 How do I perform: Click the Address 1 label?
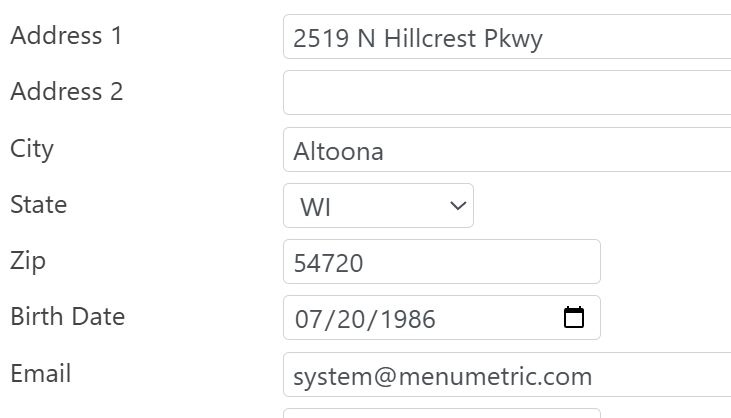click(x=66, y=36)
